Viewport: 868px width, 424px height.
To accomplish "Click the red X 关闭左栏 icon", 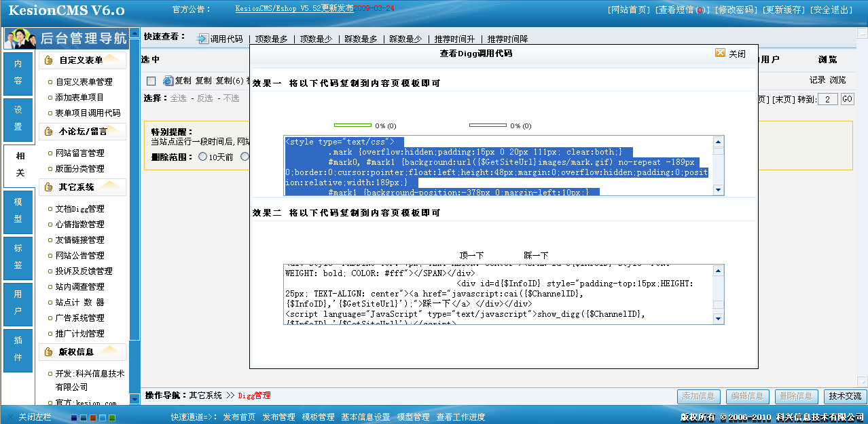I will pos(10,417).
